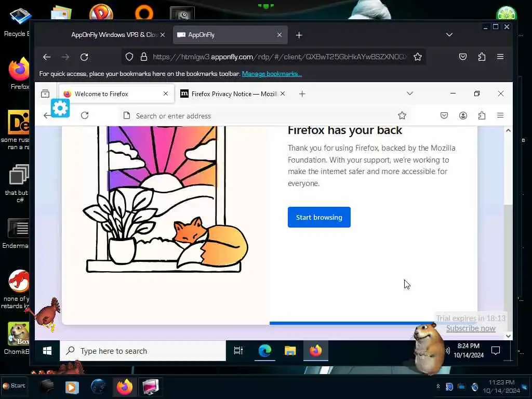Screen dimensions: 532x399
Task: Close the AppOnFly Windows VPS tab
Action: tap(163, 35)
